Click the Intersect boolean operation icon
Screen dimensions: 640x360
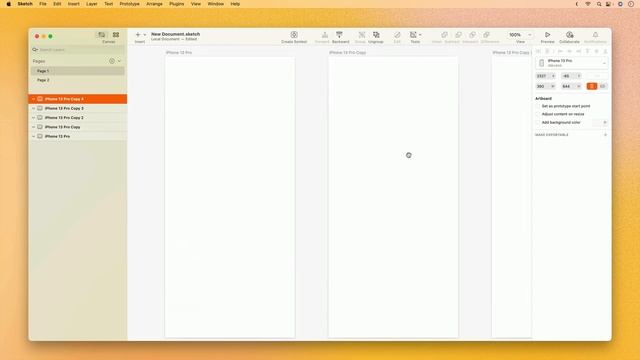point(472,35)
